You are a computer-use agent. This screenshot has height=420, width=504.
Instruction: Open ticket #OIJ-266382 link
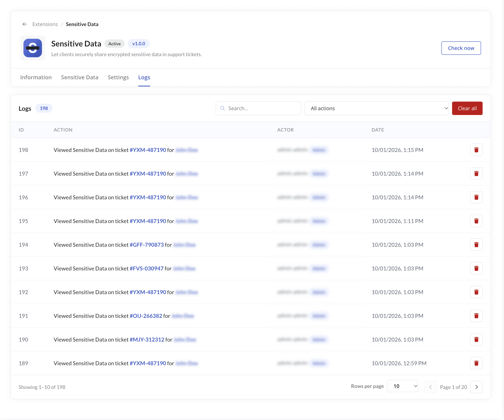tap(146, 316)
